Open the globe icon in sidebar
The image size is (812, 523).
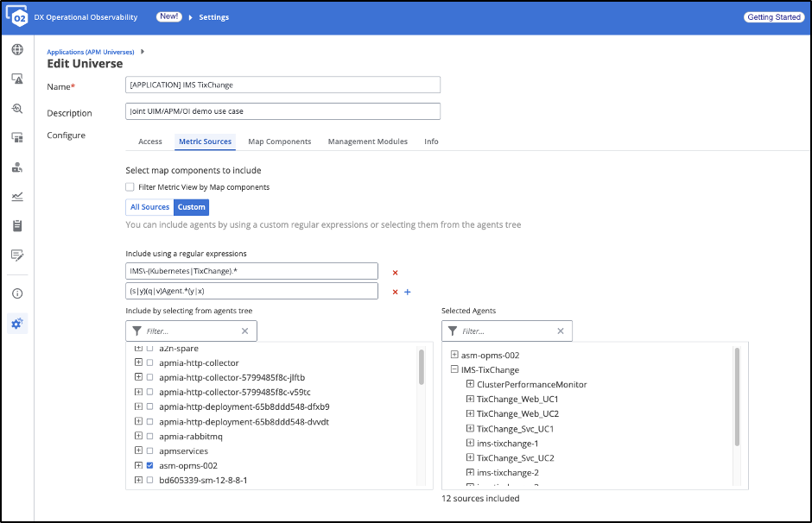tap(17, 49)
